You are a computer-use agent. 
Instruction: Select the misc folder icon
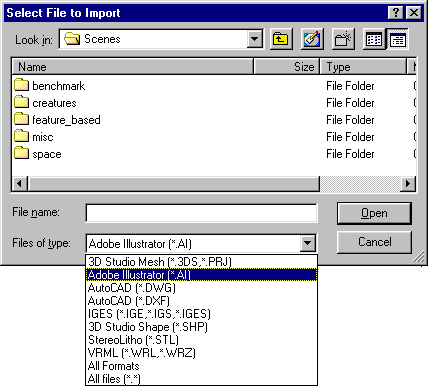click(22, 136)
